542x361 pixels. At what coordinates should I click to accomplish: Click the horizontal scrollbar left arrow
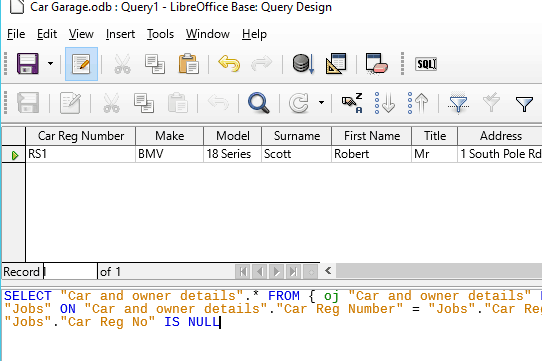point(328,271)
